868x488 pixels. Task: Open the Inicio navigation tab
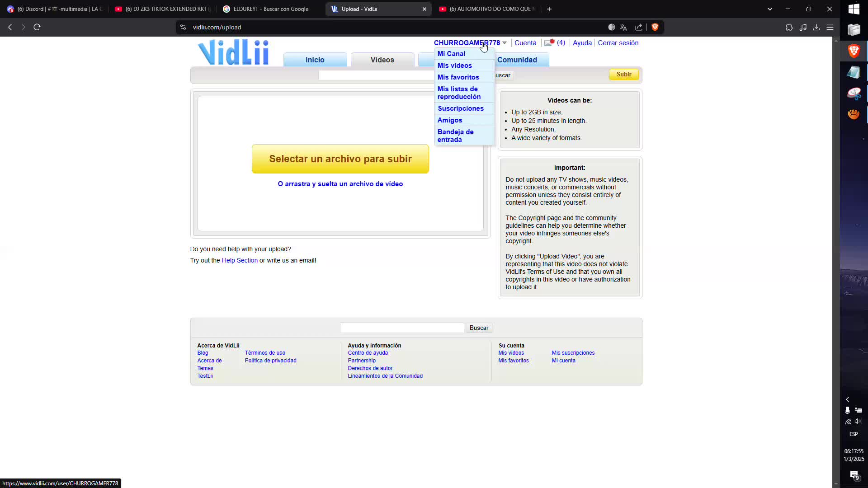315,60
